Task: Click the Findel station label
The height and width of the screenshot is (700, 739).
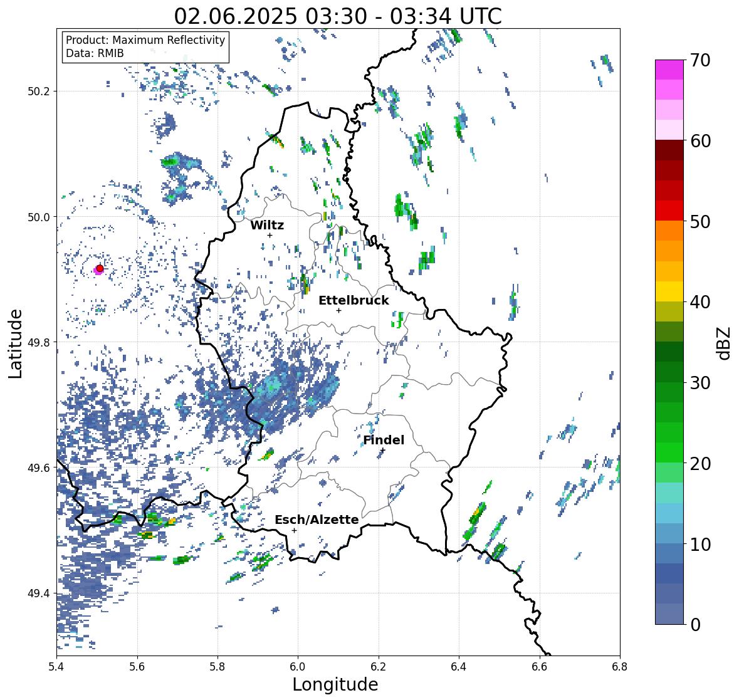Action: coord(384,440)
